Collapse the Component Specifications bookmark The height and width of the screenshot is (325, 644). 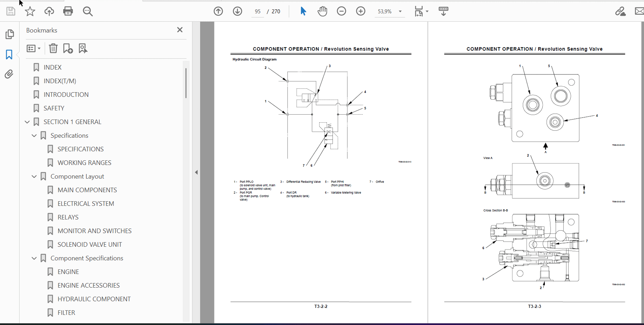point(34,258)
